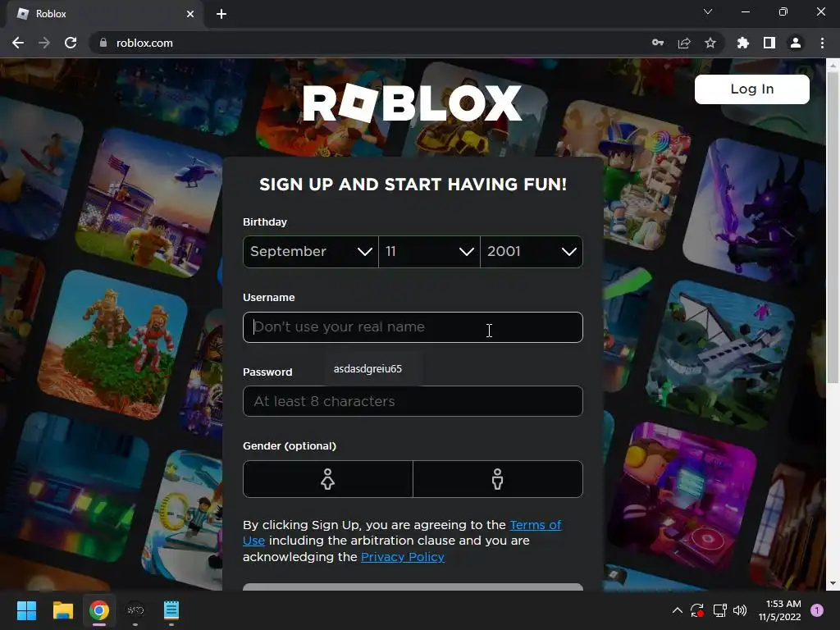840x630 pixels.
Task: Toggle the browser side panel
Action: point(769,43)
